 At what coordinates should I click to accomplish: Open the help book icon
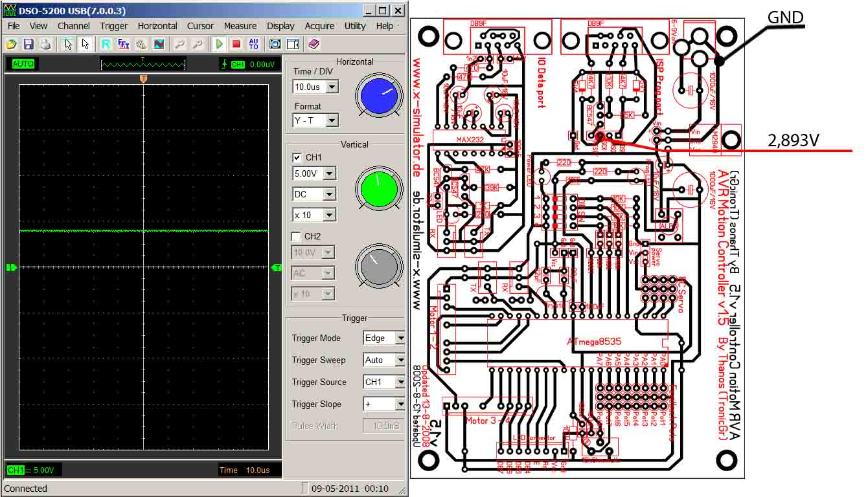click(314, 44)
